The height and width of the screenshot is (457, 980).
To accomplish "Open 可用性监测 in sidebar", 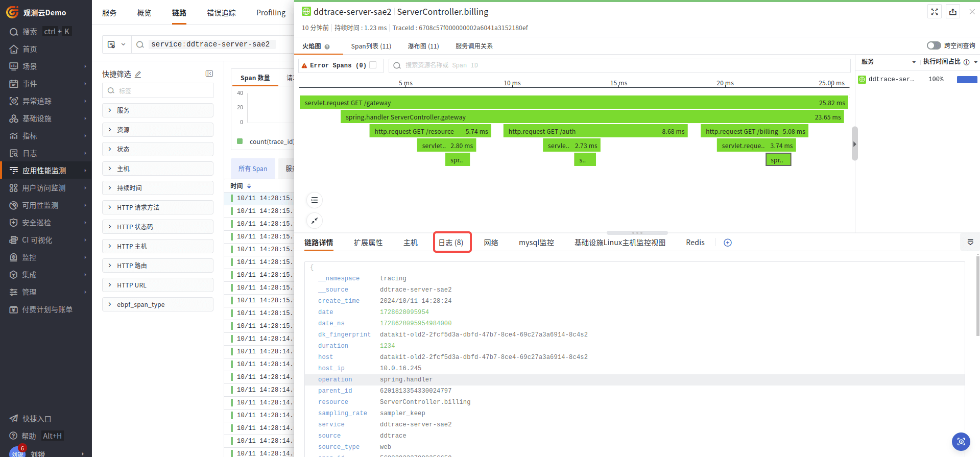I will tap(46, 205).
